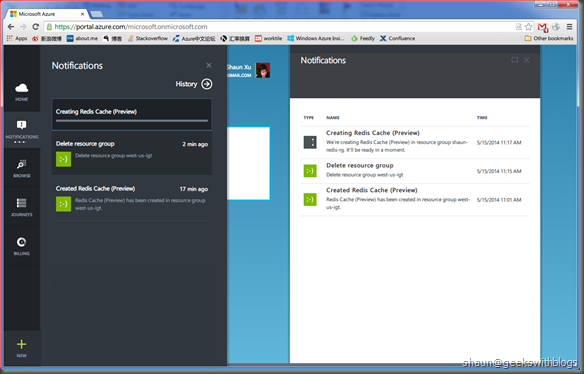Click the portal URL address bar
The width and height of the screenshot is (584, 374).
click(279, 27)
